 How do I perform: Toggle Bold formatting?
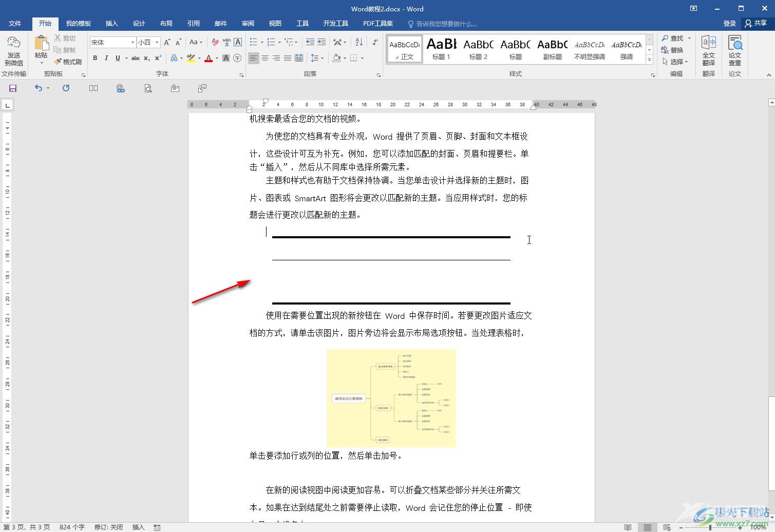pos(95,58)
